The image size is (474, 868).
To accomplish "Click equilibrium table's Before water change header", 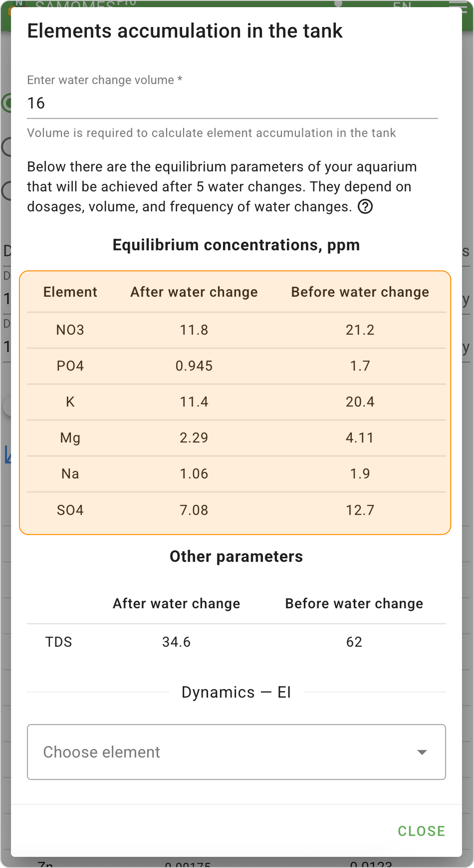I will pos(360,292).
